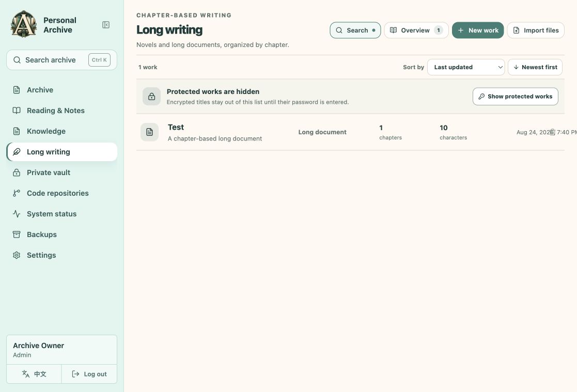Screen dimensions: 577x392
Task: Click the magnifier icon in Search archive
Action: pyautogui.click(x=17, y=60)
